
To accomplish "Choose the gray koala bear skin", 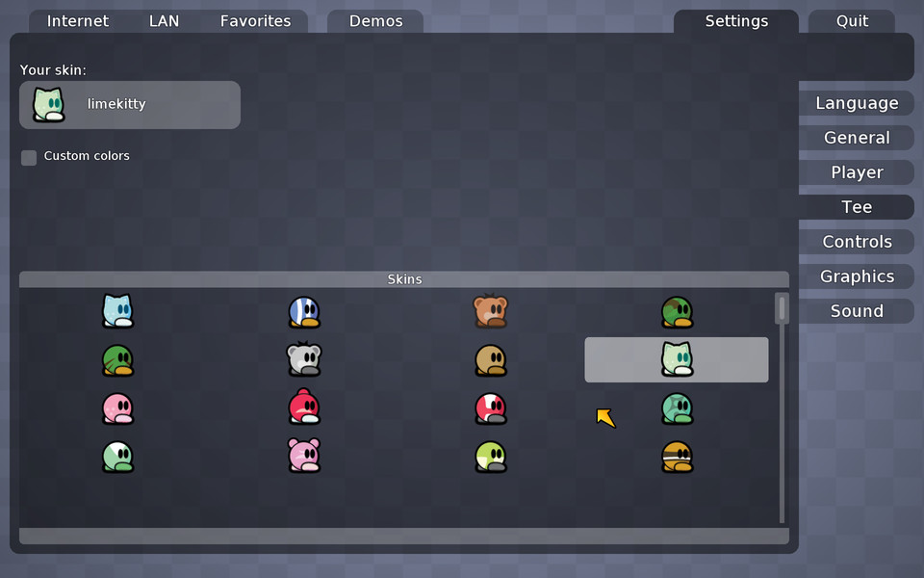I will 304,358.
